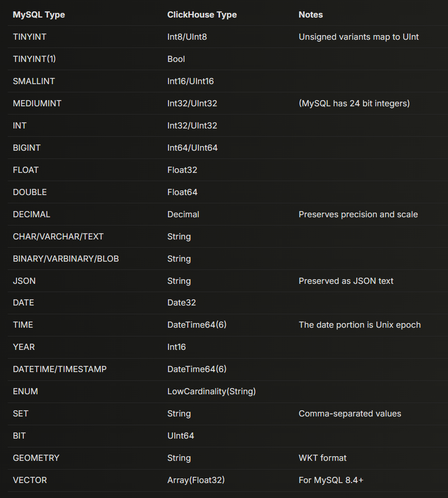The height and width of the screenshot is (498, 448).
Task: Select the MEDIUMINT row label
Action: (37, 103)
